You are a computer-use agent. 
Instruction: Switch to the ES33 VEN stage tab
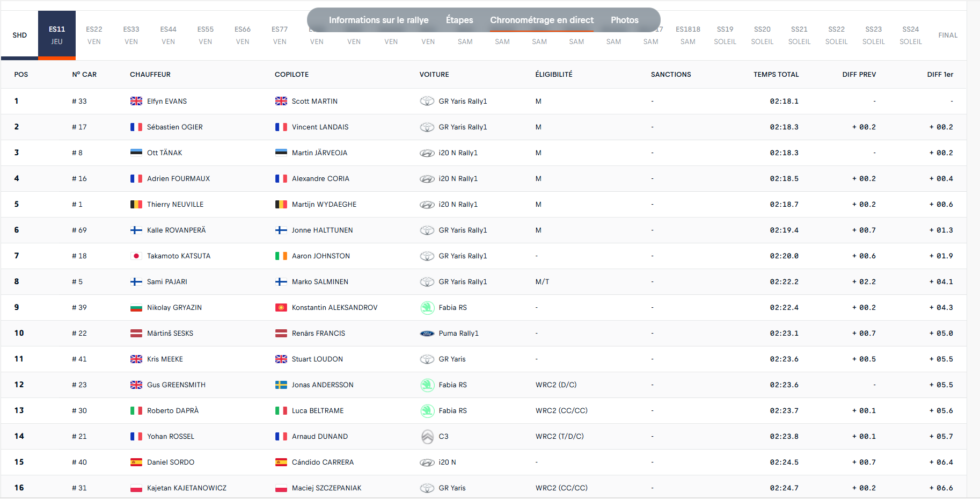[131, 35]
